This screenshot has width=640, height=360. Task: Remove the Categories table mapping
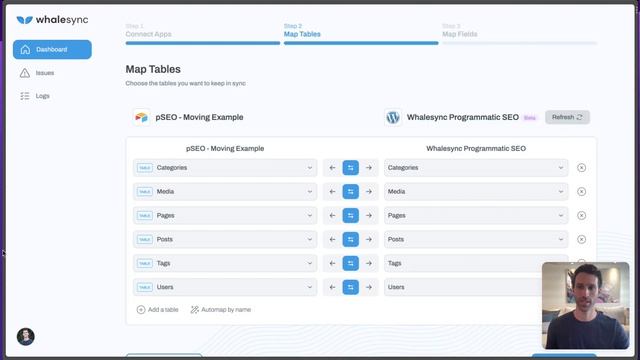(581, 168)
